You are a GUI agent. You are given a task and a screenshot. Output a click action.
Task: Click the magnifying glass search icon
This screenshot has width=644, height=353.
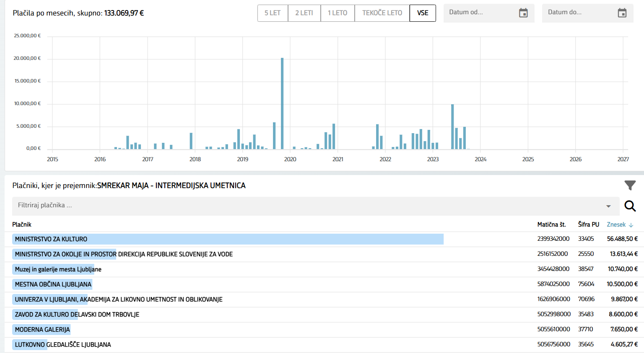click(630, 206)
